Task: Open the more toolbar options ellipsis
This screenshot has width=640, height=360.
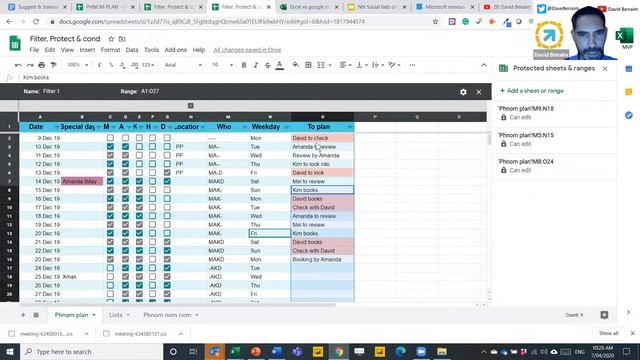Action: 412,65
